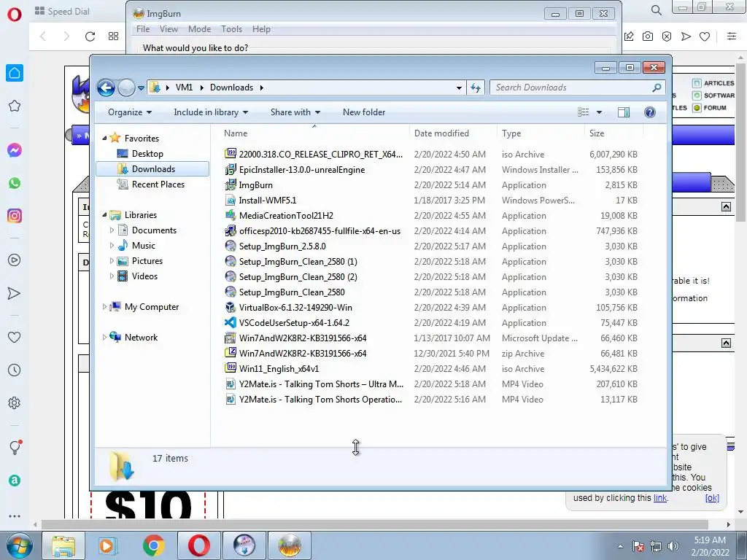Open Opera bookmarks star icon

[15, 106]
